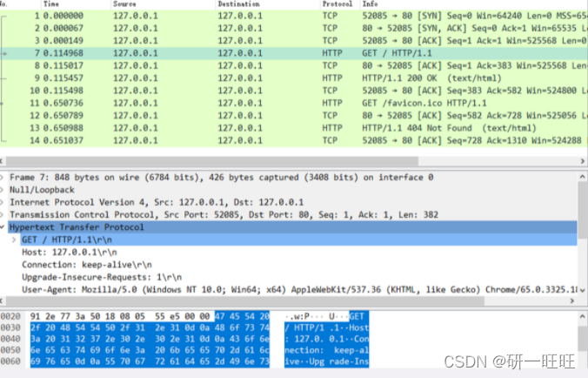The image size is (588, 378).
Task: Select packet 2 SYN, ACK row
Action: click(294, 28)
